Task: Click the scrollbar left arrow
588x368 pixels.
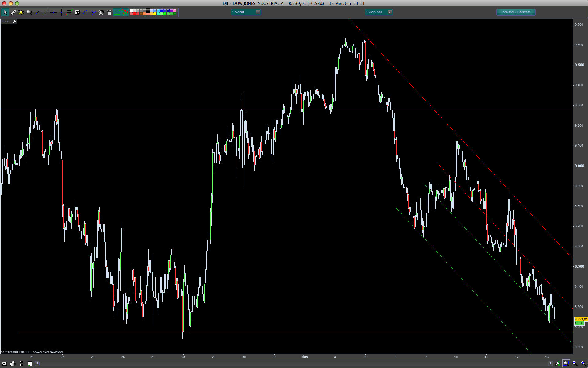Action: pyautogui.click(x=37, y=363)
